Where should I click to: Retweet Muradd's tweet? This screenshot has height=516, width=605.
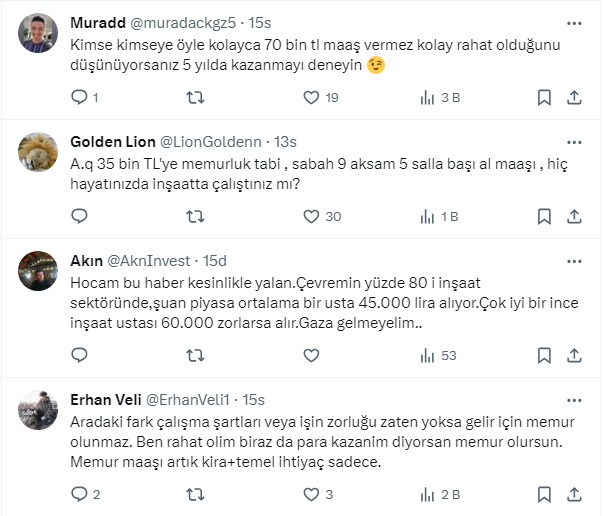tap(196, 98)
